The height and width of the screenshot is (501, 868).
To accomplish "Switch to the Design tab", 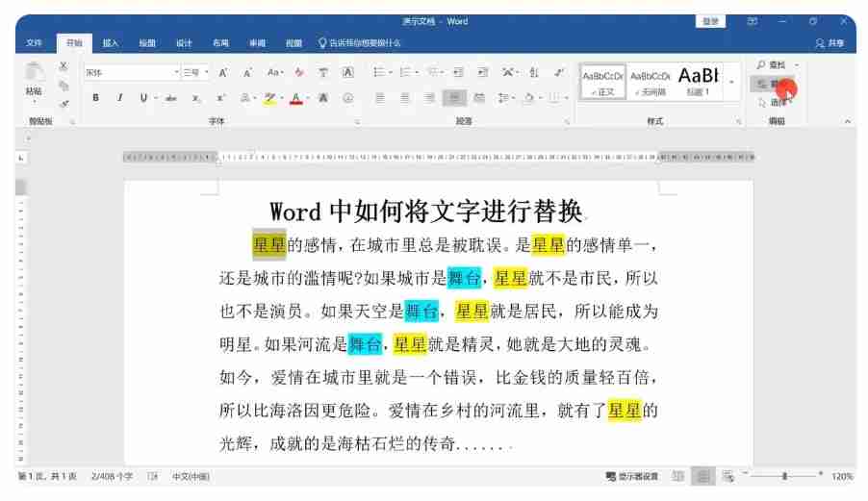I will 184,42.
